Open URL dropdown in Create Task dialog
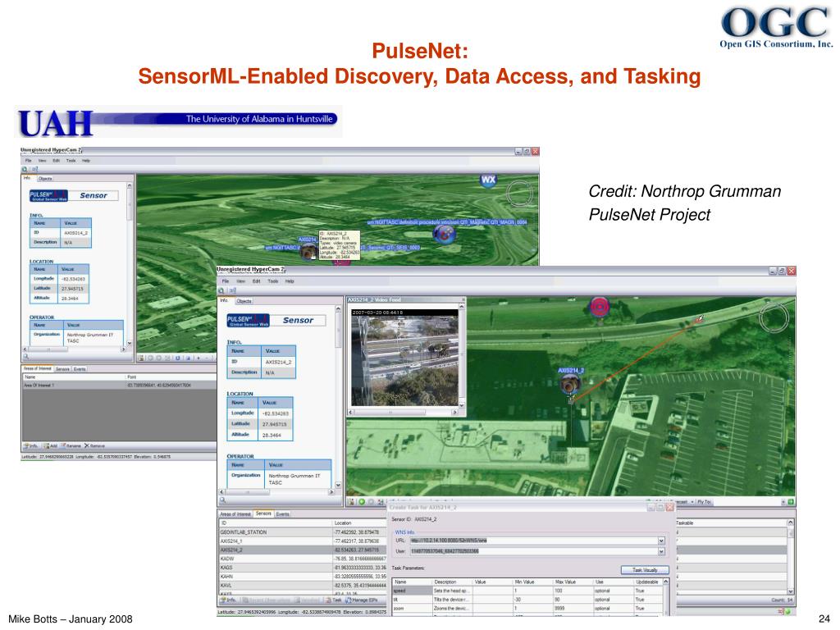 (x=661, y=541)
